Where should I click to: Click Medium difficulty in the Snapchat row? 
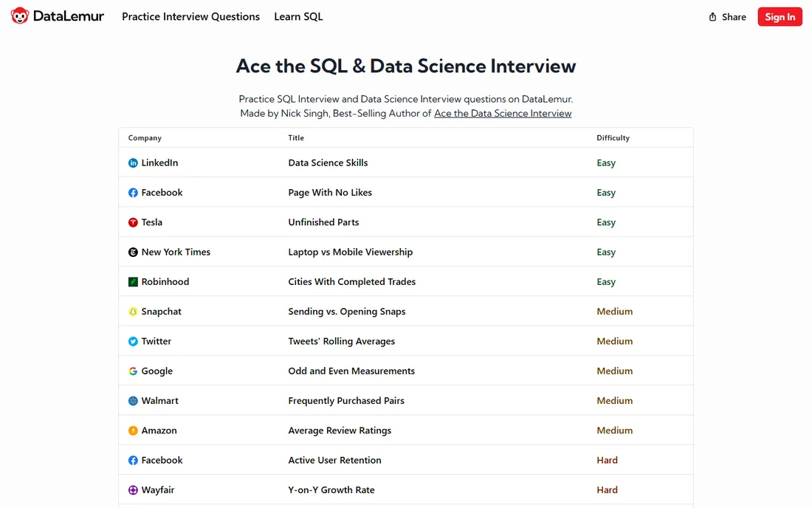tap(615, 312)
